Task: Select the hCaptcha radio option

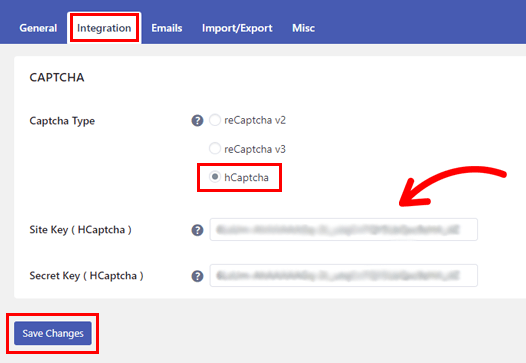Action: coord(215,177)
